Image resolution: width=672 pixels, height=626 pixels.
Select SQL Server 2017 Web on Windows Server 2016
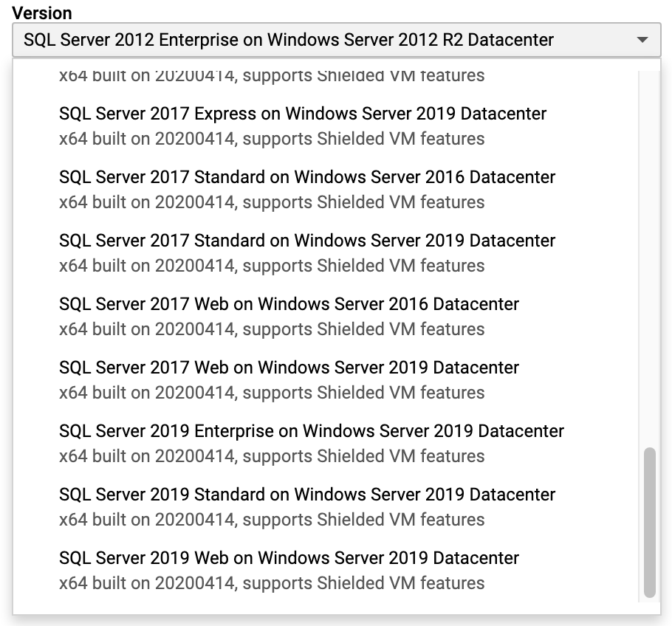pos(288,304)
